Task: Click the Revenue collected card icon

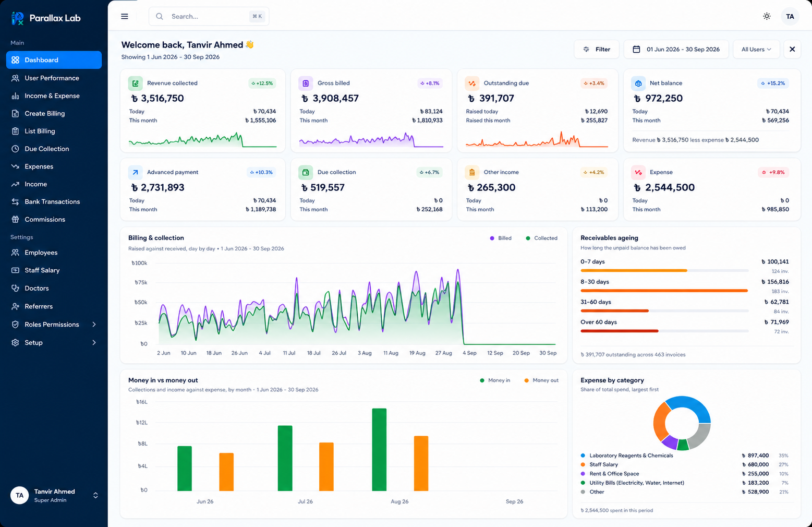Action: 136,83
